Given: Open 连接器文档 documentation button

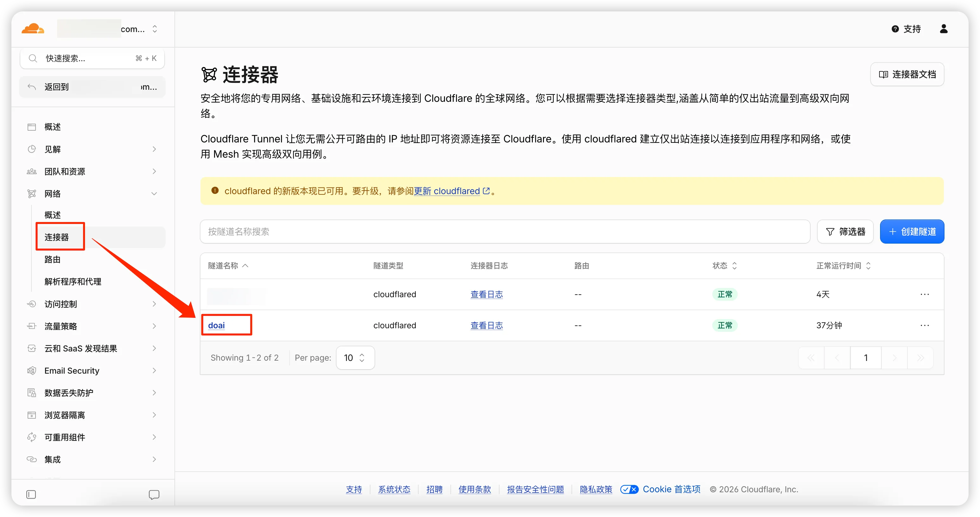Looking at the screenshot, I should [907, 74].
